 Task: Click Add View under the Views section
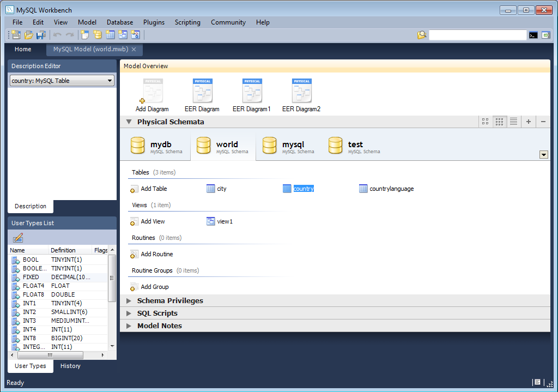click(x=153, y=221)
